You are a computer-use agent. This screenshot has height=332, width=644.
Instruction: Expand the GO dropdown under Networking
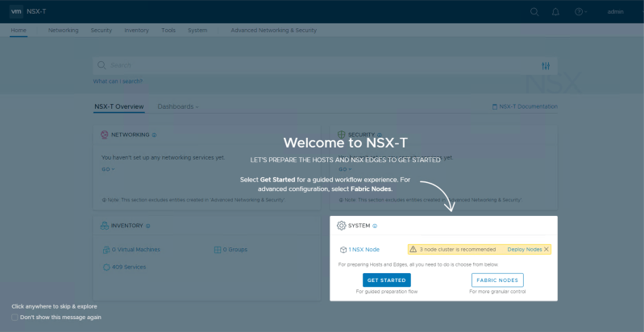(x=109, y=169)
